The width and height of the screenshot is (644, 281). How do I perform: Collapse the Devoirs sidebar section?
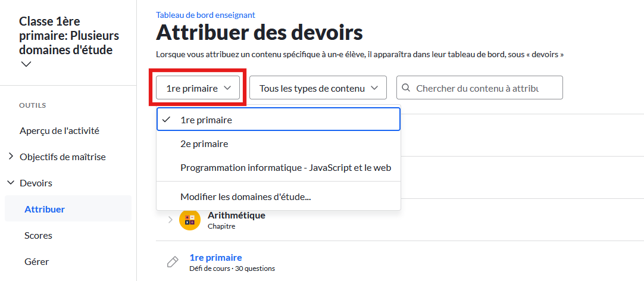tap(11, 182)
